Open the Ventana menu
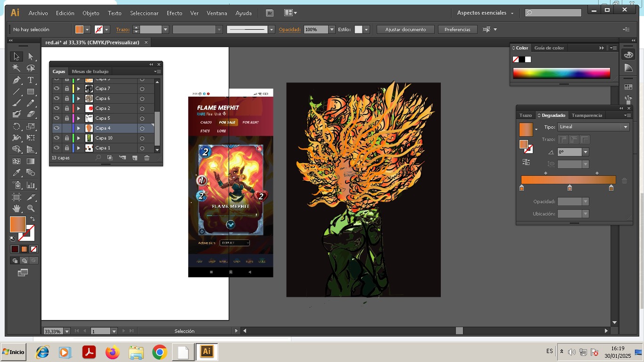 pyautogui.click(x=217, y=13)
